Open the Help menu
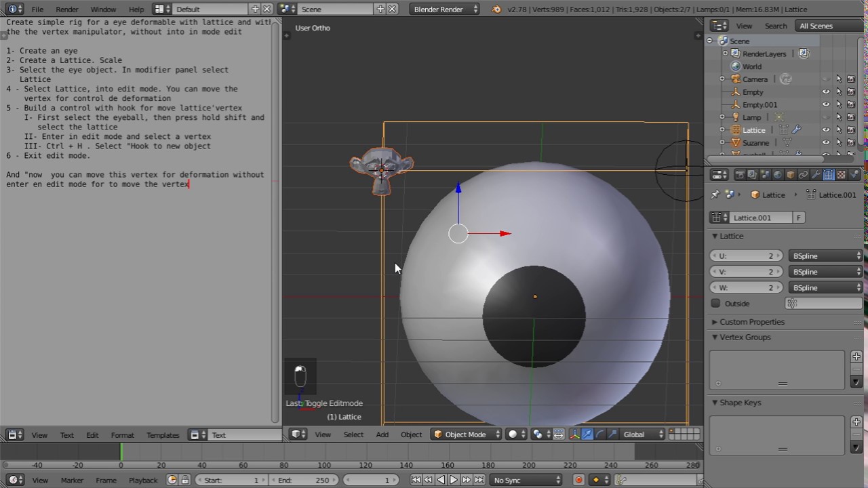The width and height of the screenshot is (868, 488). (x=136, y=9)
